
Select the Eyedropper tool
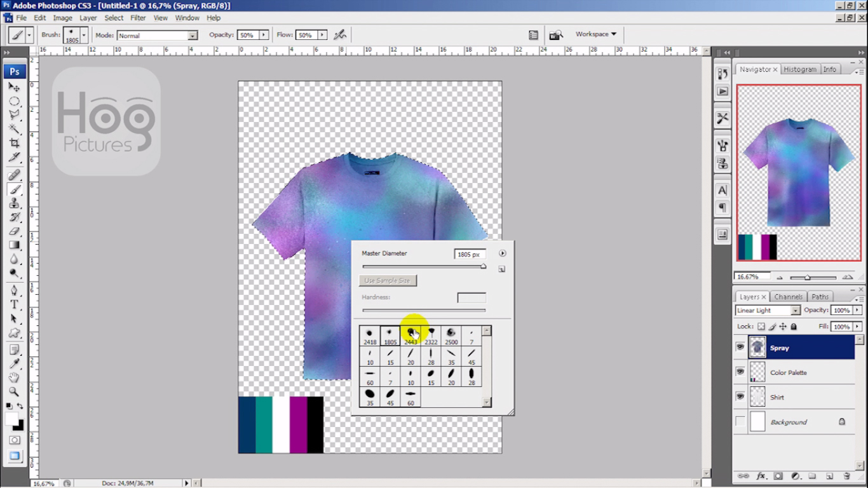click(14, 364)
